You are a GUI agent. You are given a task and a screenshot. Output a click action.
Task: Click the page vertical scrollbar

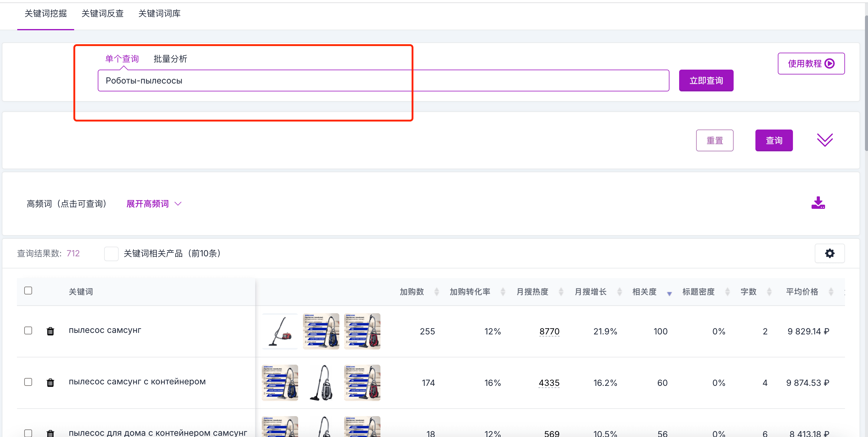865,84
